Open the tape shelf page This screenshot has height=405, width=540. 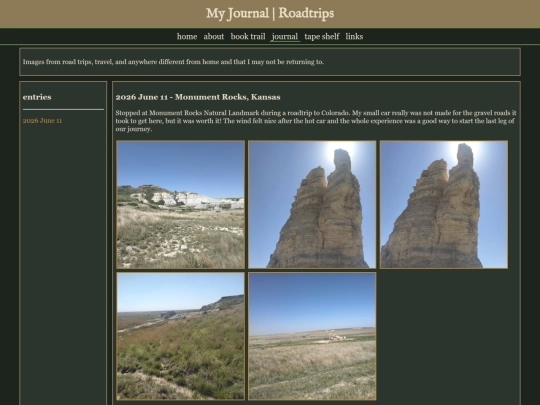(x=322, y=37)
